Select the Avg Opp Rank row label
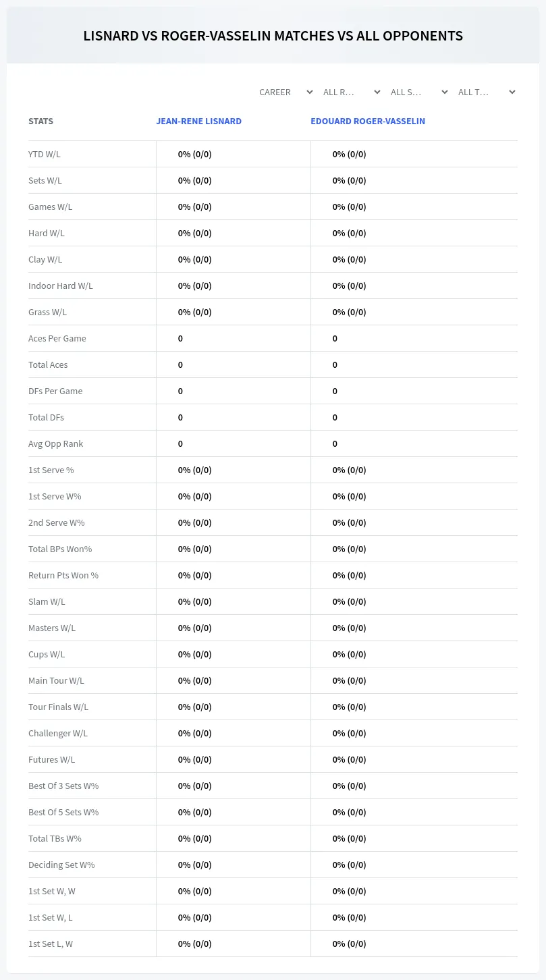Viewport: 546px width, 980px height. point(56,443)
